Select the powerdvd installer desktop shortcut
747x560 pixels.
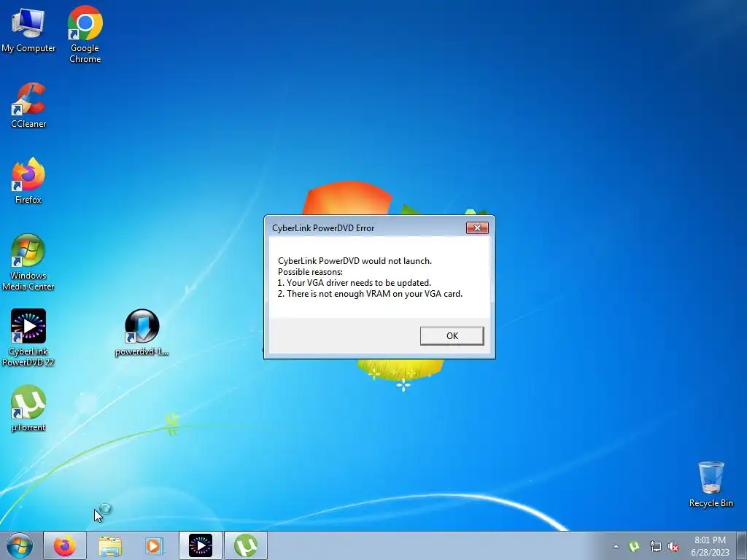tap(142, 332)
